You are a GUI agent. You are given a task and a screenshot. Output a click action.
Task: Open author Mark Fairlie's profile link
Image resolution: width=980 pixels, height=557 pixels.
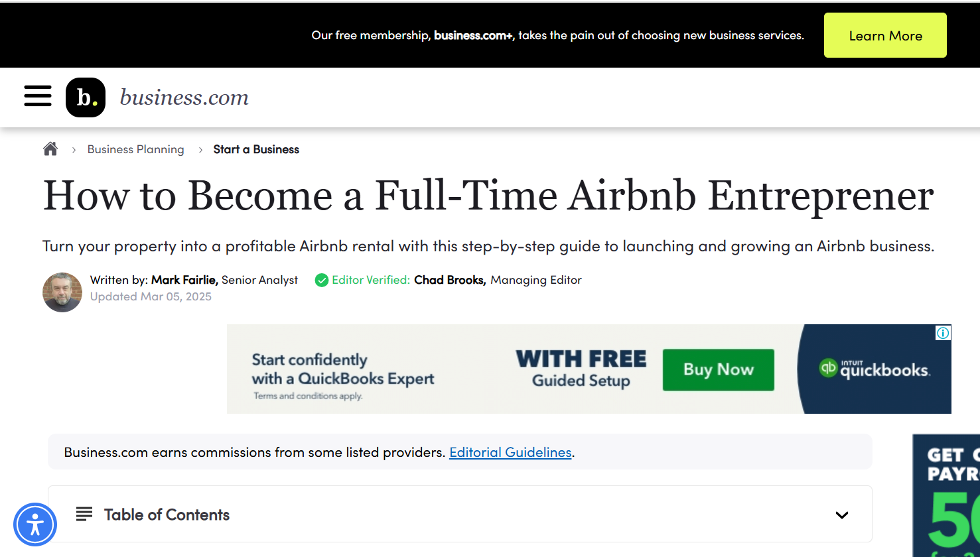(x=184, y=280)
